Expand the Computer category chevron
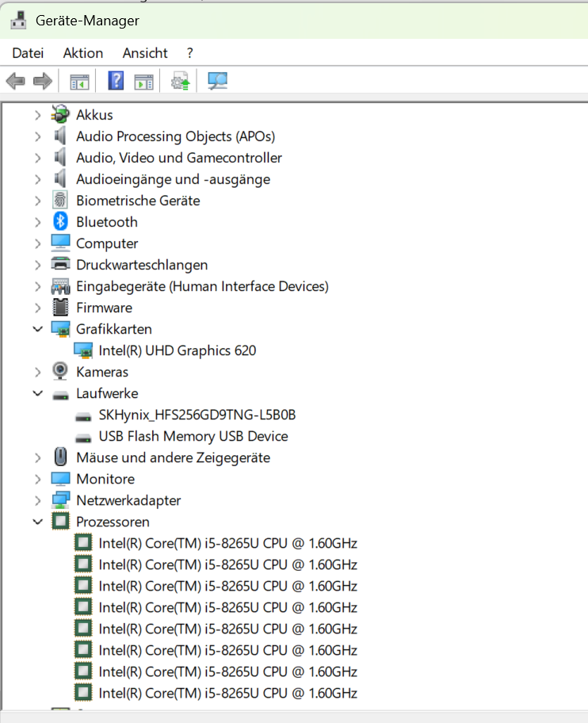Screen dimensions: 588x723 click(x=37, y=243)
